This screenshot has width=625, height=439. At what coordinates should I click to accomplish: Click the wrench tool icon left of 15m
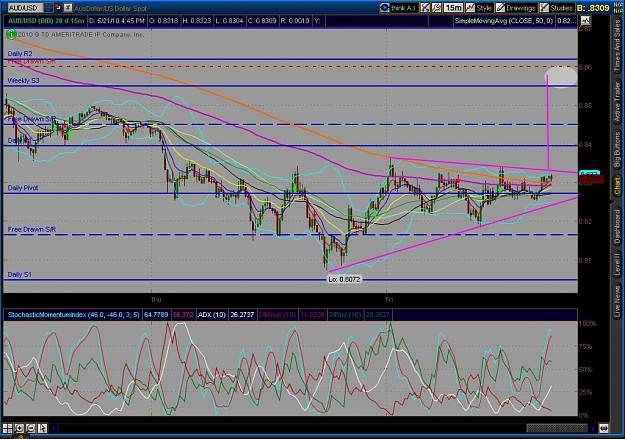[436, 8]
